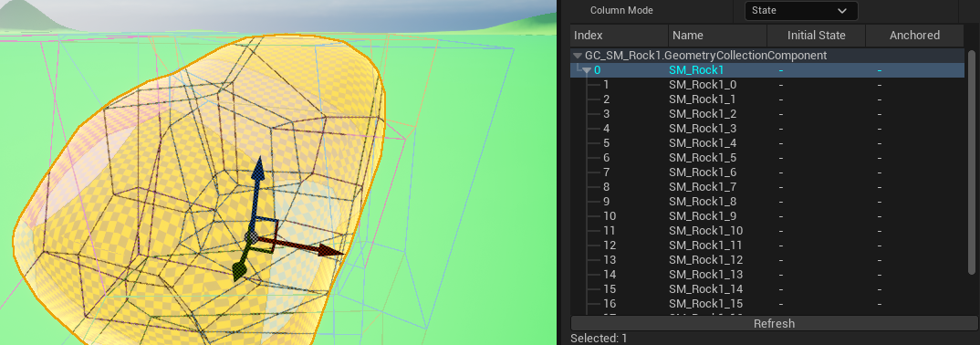Sort by the Name column header

pyautogui.click(x=717, y=35)
